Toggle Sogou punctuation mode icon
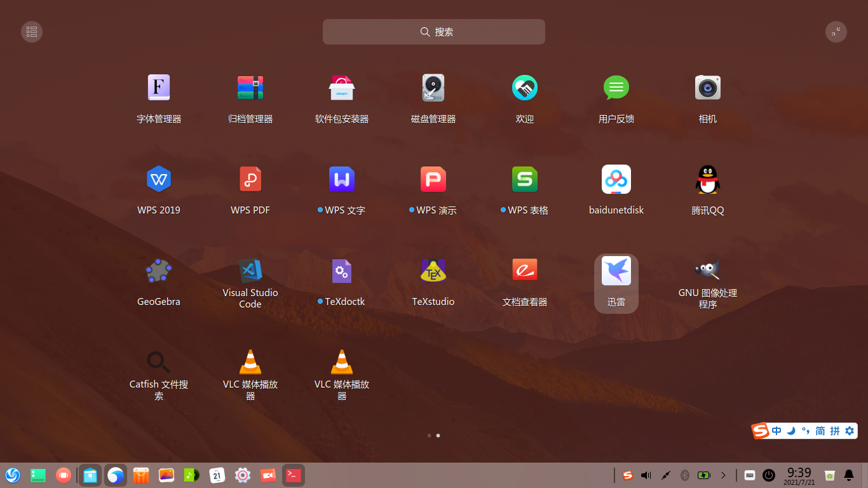The image size is (868, 488). point(806,431)
